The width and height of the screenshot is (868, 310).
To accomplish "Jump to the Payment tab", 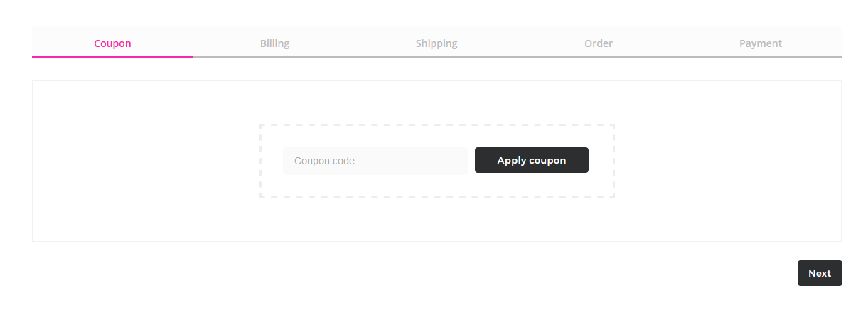I will (x=760, y=43).
